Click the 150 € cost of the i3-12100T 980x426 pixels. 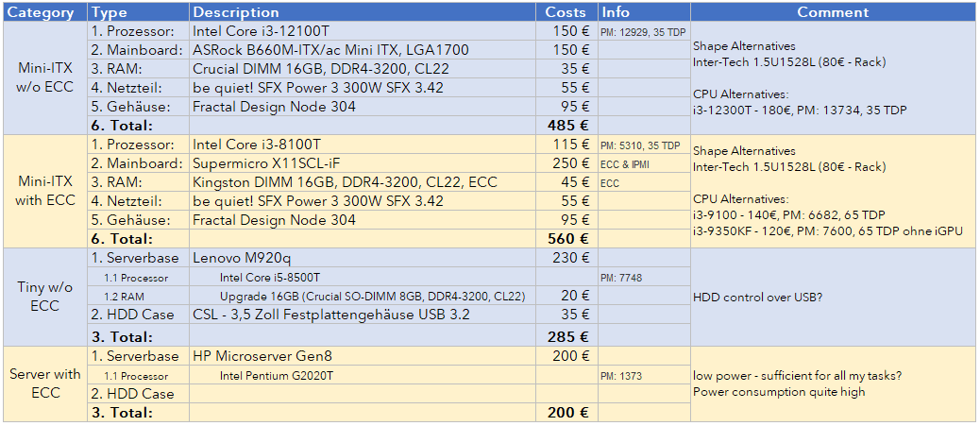tap(566, 30)
